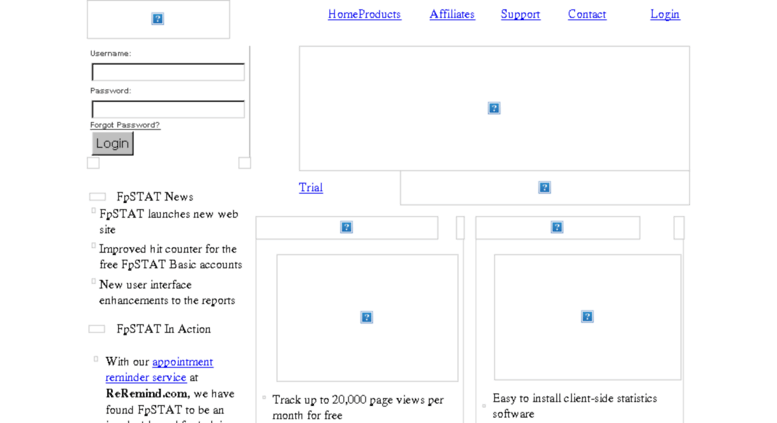Select 'FpSTAT News' heading text
Viewport: 777px width, 423px height.
coord(155,197)
